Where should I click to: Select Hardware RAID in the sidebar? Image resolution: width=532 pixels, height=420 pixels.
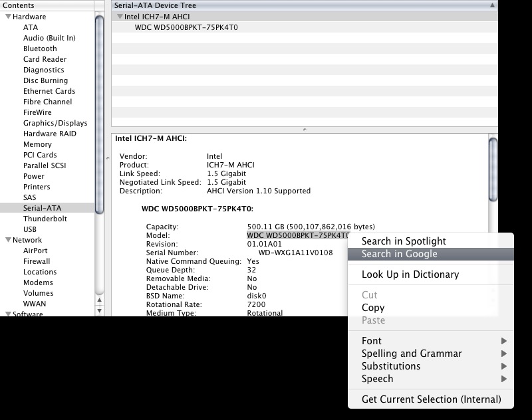[49, 134]
